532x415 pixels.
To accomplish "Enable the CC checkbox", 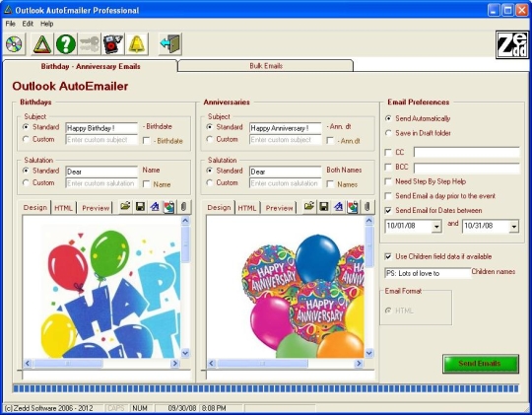I will pos(388,153).
